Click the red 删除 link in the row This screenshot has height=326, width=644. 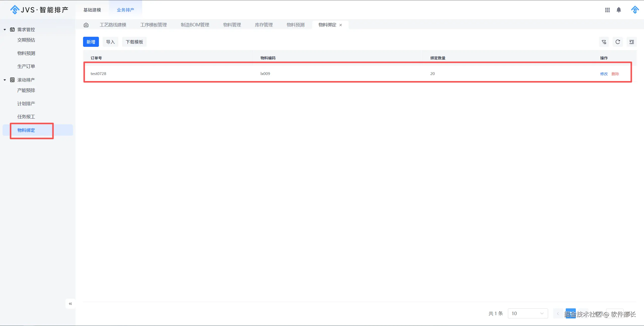(615, 74)
